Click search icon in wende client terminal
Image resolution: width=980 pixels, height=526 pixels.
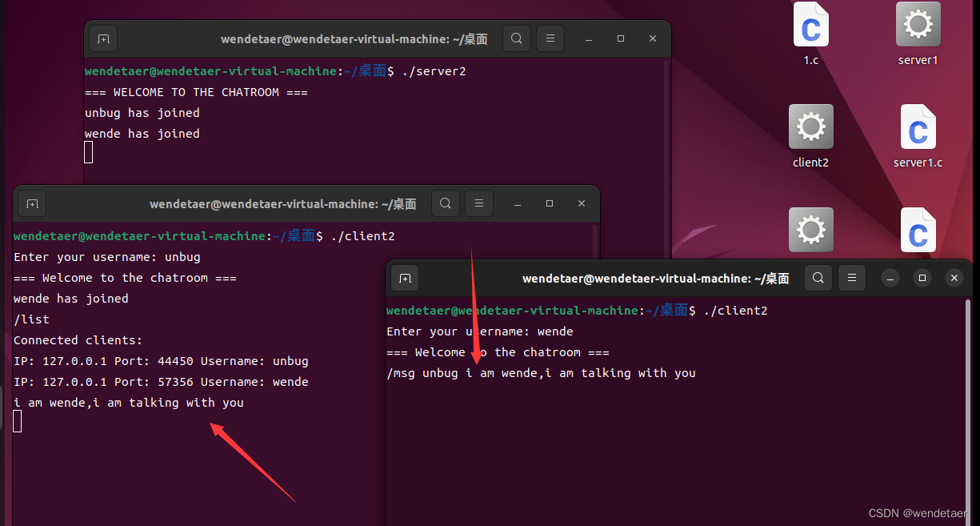point(818,278)
